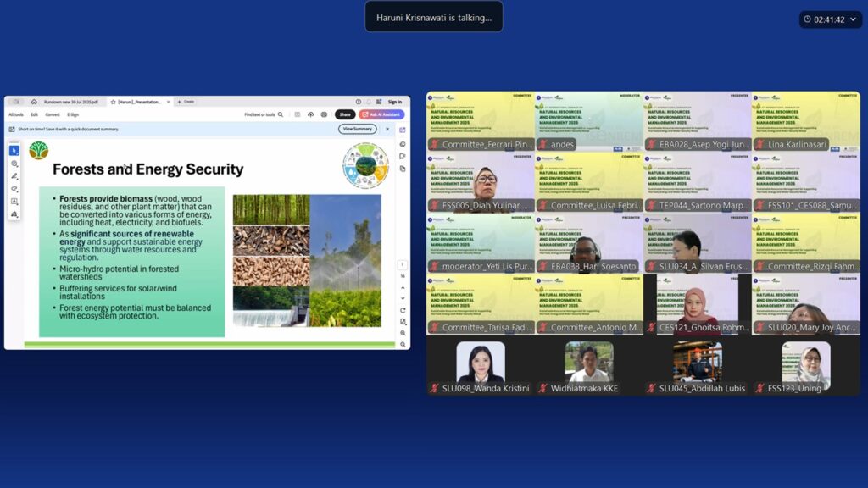Click the highlighter pen tool in left toolbar
868x488 pixels.
coord(14,175)
